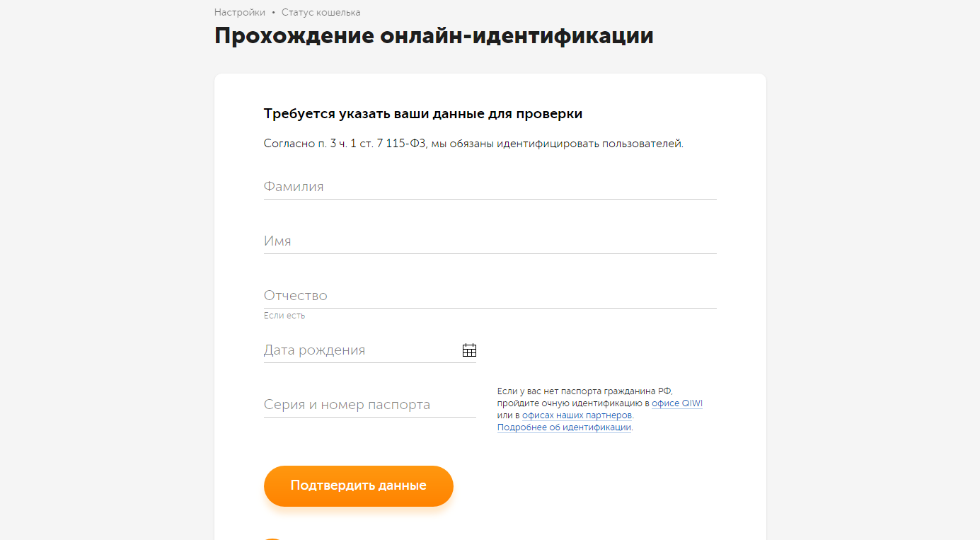The width and height of the screenshot is (980, 540).
Task: Click the passport identification help text block
Action: [599, 408]
